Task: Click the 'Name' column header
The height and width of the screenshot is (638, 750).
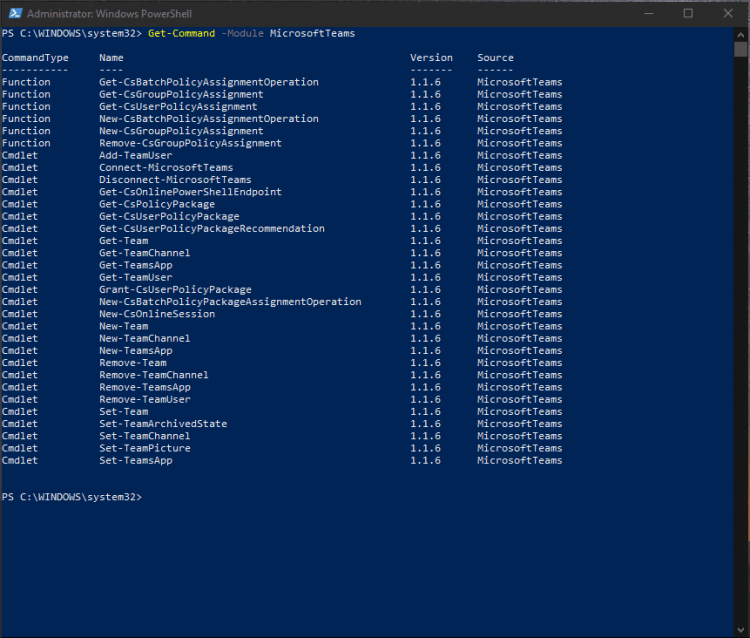Action: tap(111, 58)
